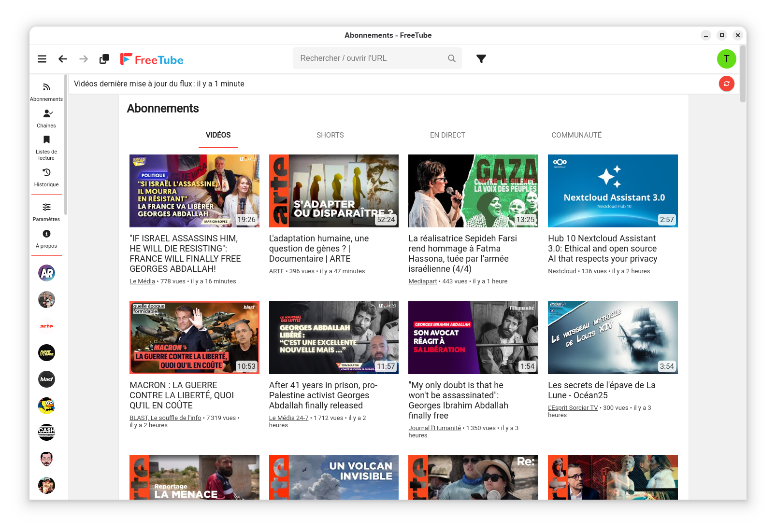Image resolution: width=776 pixels, height=532 pixels.
Task: Open title "After 41 years in prison"
Action: point(323,395)
